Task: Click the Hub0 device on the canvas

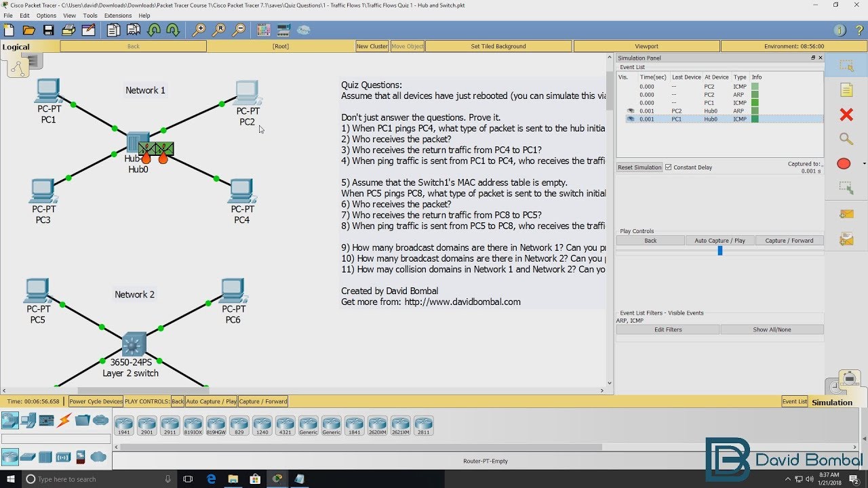Action: click(x=137, y=143)
